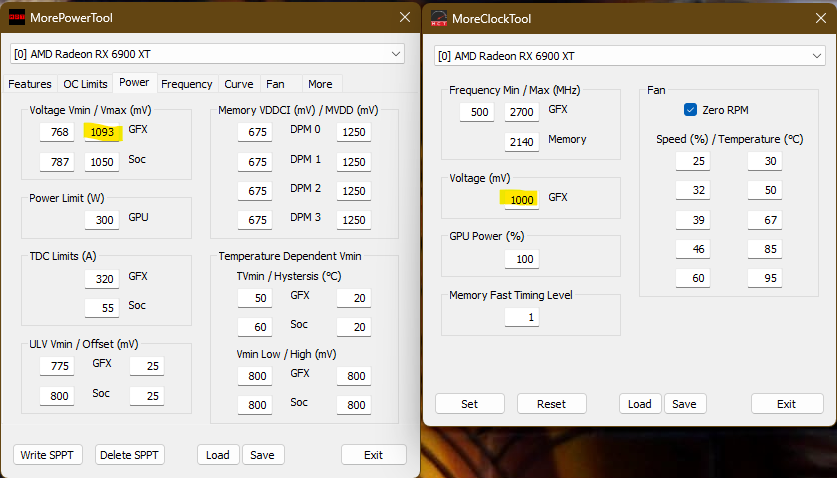Click the Memory frequency field showing 2140
The width and height of the screenshot is (837, 478).
pos(522,142)
